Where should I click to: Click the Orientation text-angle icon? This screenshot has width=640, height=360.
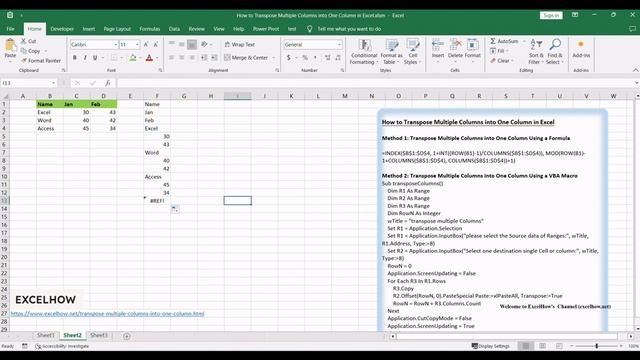(x=204, y=44)
